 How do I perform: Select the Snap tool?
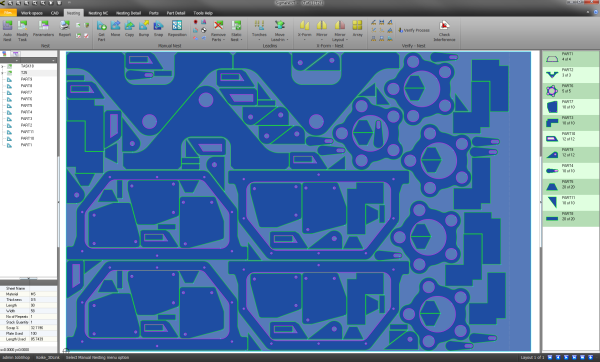pos(158,29)
